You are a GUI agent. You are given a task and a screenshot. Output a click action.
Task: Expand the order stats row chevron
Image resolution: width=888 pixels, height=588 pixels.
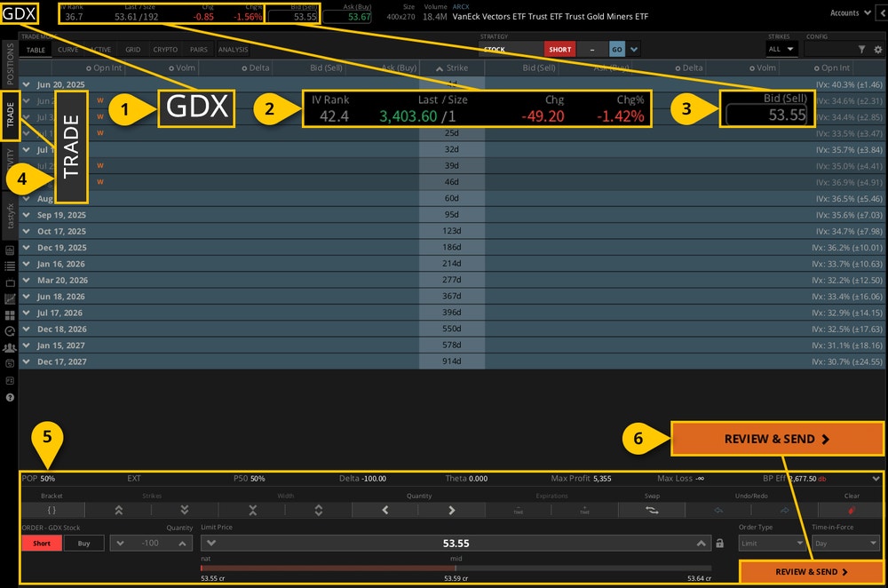876,479
